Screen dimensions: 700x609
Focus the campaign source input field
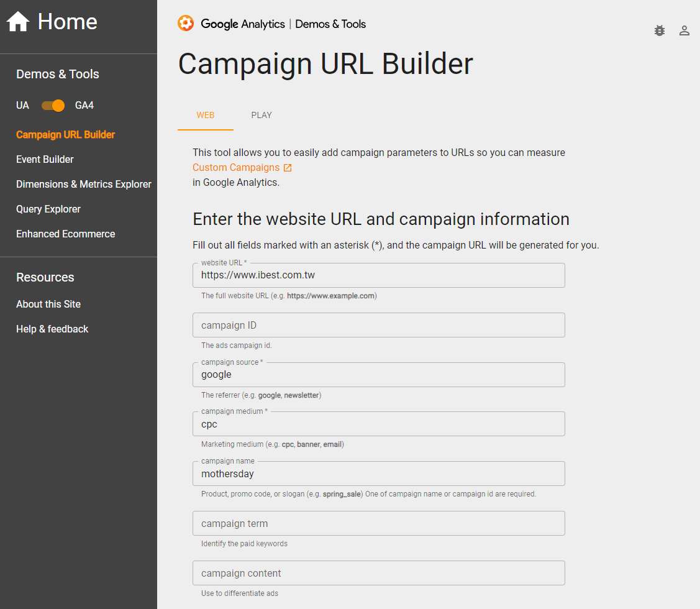pos(379,375)
